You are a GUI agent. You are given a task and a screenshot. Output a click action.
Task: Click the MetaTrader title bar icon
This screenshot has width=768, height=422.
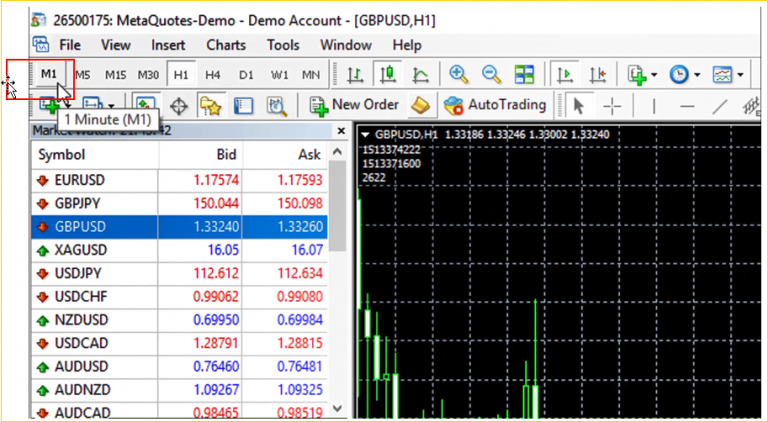[39, 20]
